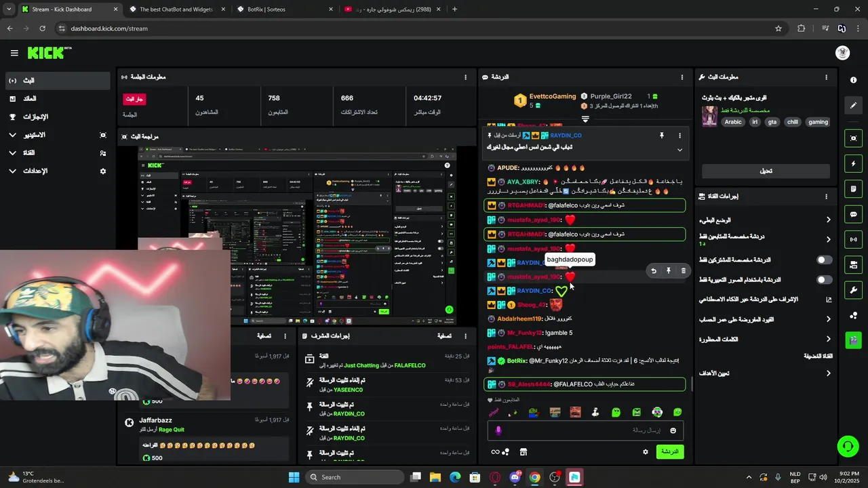This screenshot has width=868, height=488.
Task: Click the green Chat send button
Action: tap(670, 452)
